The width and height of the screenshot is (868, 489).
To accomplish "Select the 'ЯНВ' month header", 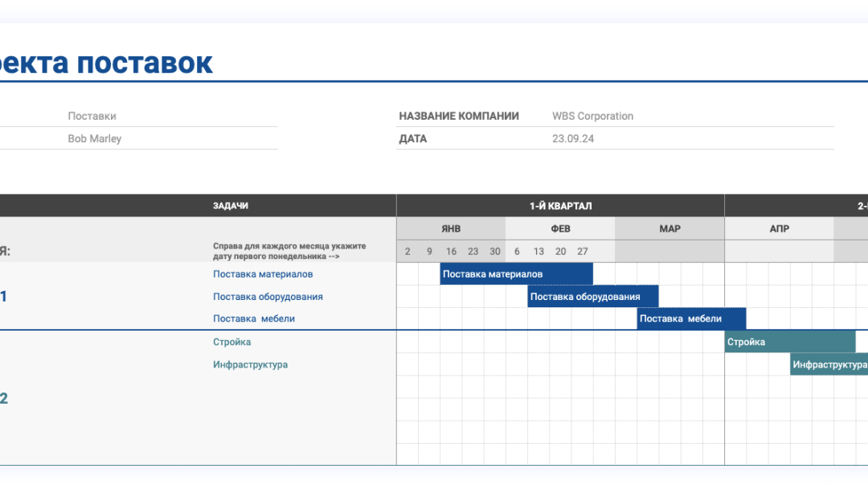I will coord(451,228).
